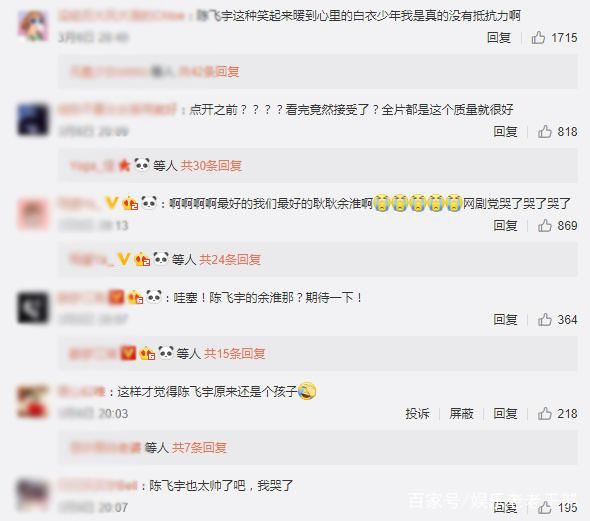Image resolution: width=590 pixels, height=521 pixels.
Task: Like the comment showing 218 likes
Action: (x=544, y=414)
